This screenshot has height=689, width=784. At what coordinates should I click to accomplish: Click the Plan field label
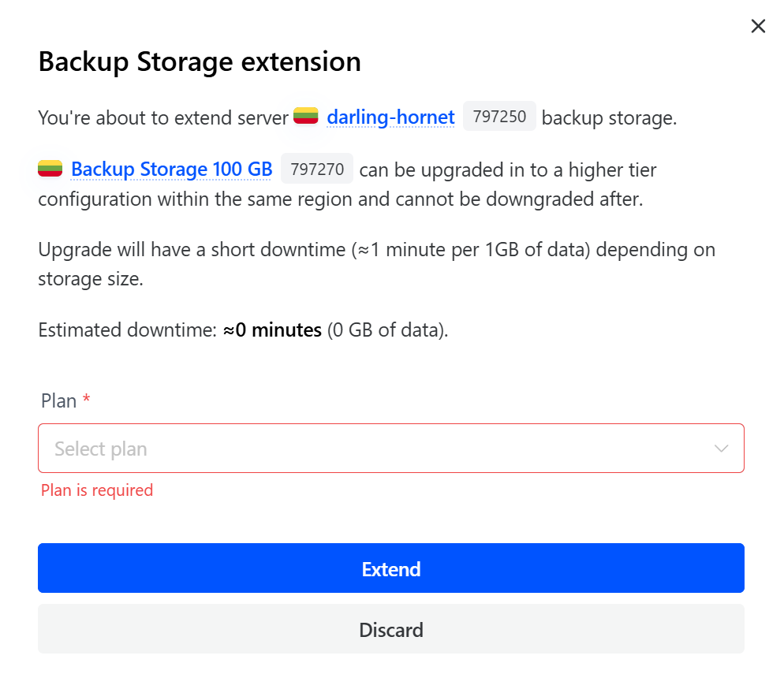tap(58, 401)
